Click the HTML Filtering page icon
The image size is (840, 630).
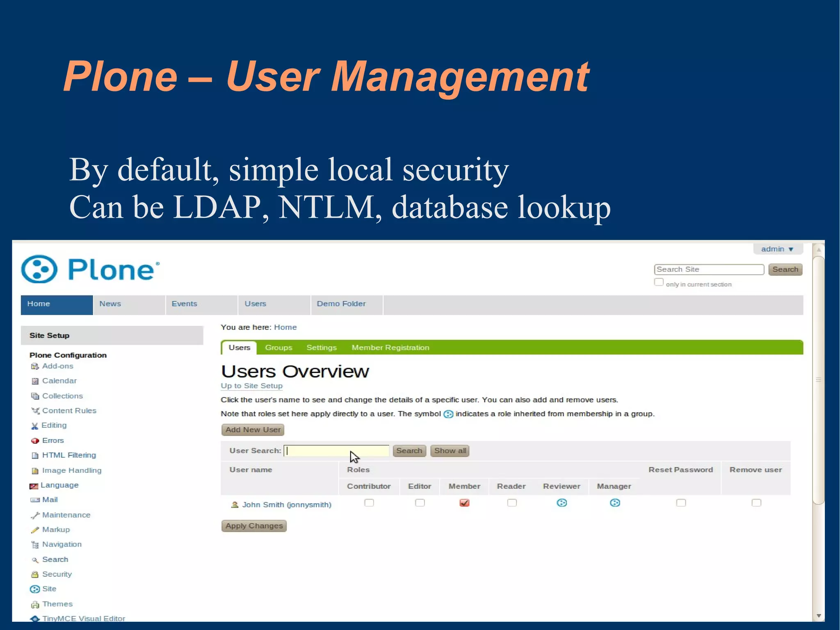click(x=35, y=456)
